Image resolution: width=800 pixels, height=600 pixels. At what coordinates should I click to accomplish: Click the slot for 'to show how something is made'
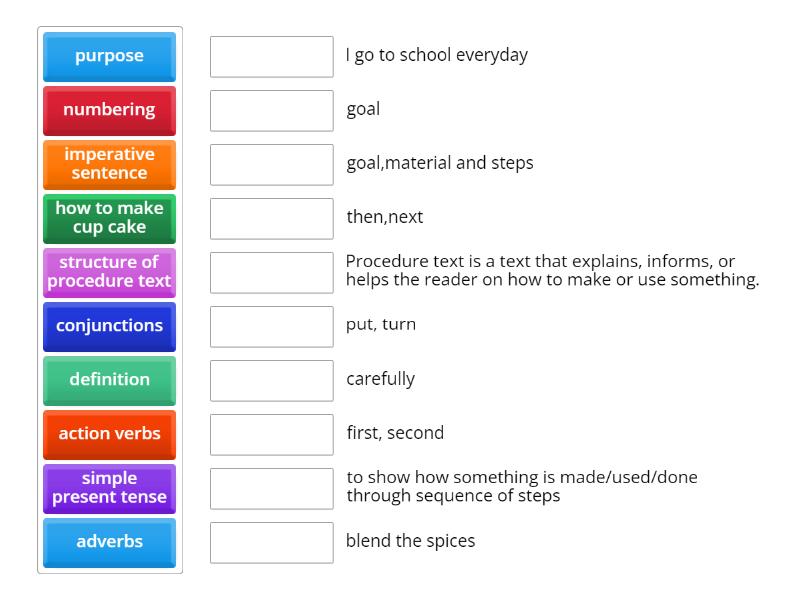click(271, 488)
